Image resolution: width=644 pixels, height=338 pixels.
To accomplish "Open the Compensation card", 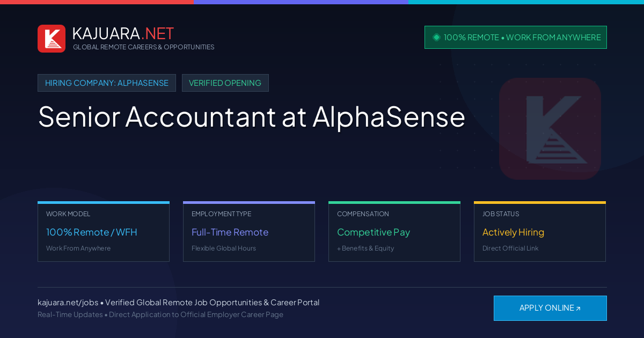I will point(394,232).
